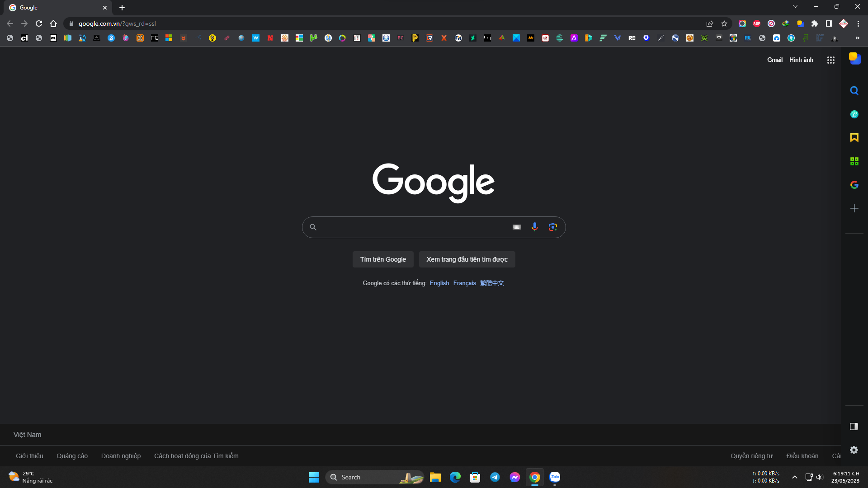Open 'Doanh nghiệp' footer link
Screen dimensions: 868x488
point(121,456)
